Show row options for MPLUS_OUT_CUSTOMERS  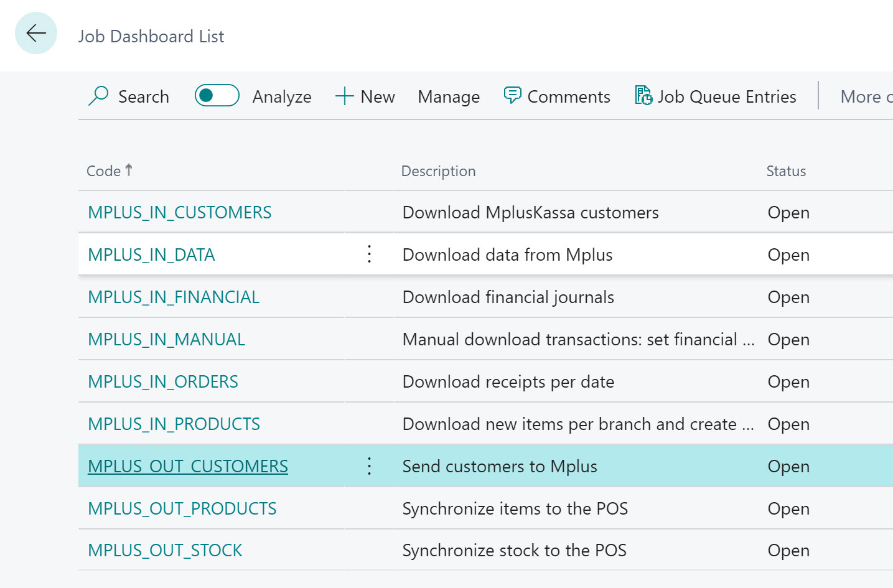coord(369,466)
